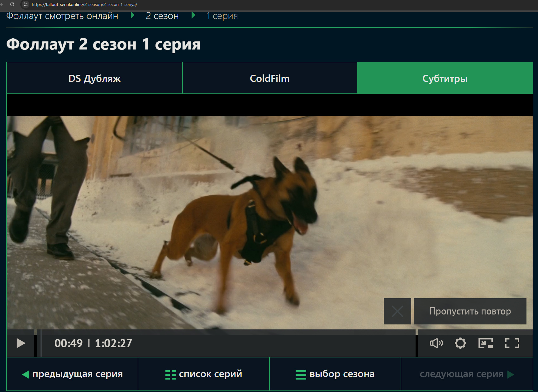Open player settings gear

(460, 343)
